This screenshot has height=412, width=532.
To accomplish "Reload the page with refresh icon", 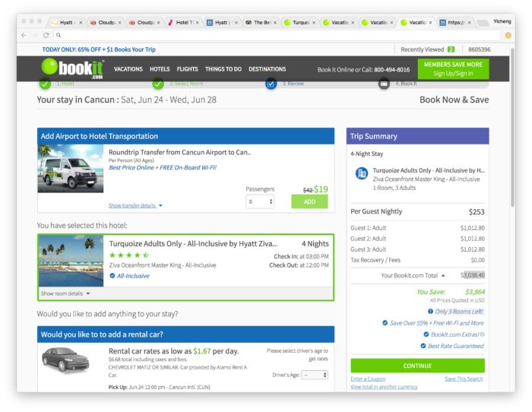I will point(46,35).
